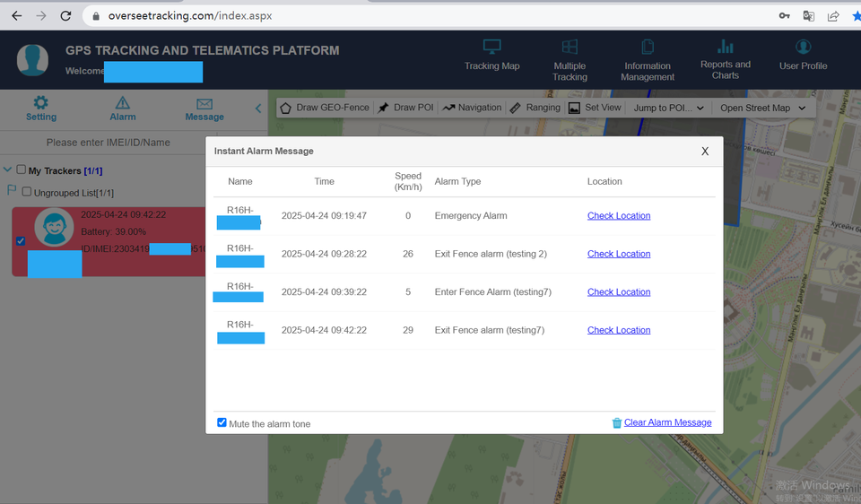Toggle the My Trackers checkbox
861x504 pixels.
pos(22,170)
